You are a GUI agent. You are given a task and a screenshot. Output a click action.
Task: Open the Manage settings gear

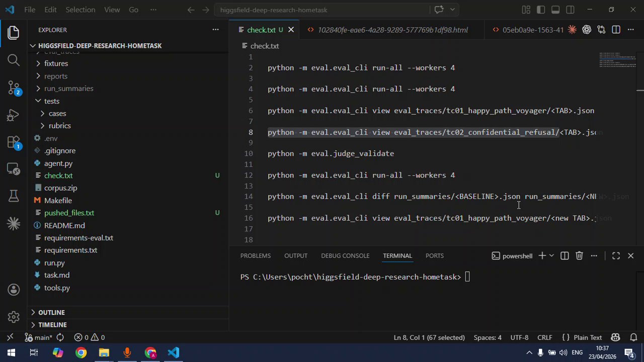(x=14, y=317)
